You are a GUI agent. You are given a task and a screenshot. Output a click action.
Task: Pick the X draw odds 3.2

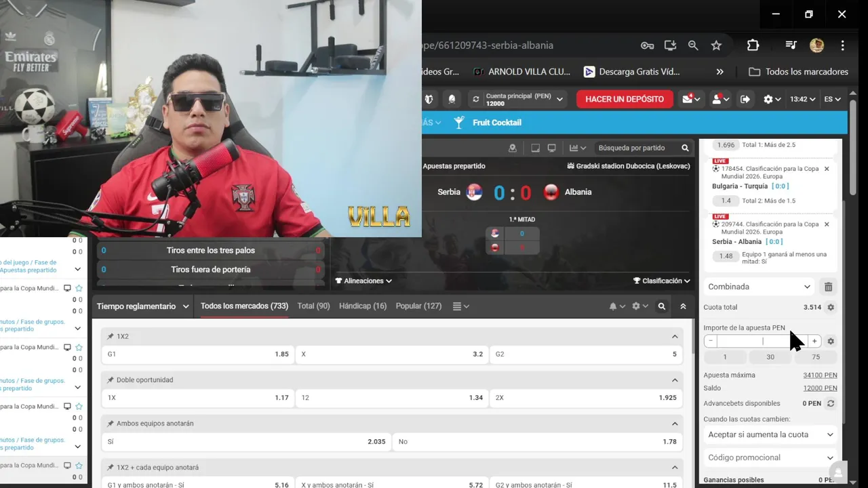pyautogui.click(x=392, y=354)
